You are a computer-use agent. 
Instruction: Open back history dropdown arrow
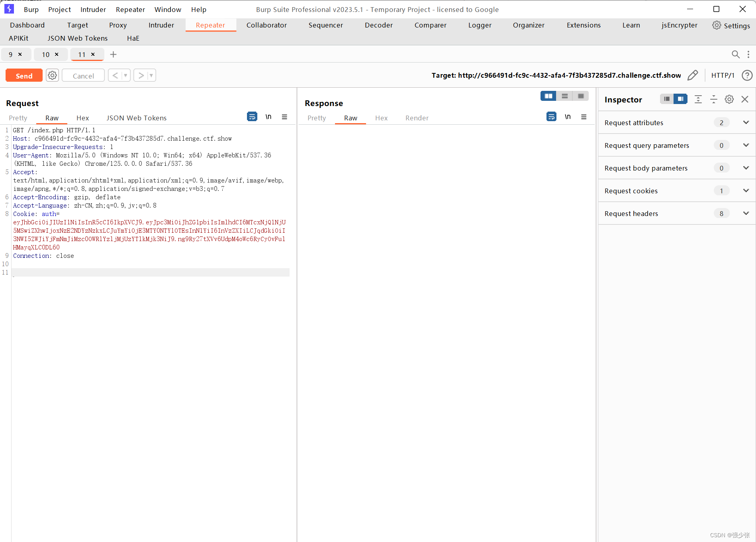125,75
